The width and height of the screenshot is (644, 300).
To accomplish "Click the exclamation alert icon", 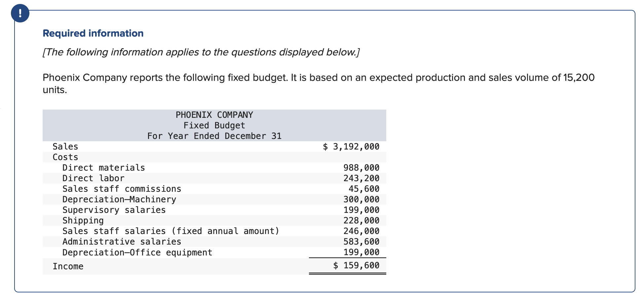I will (20, 14).
